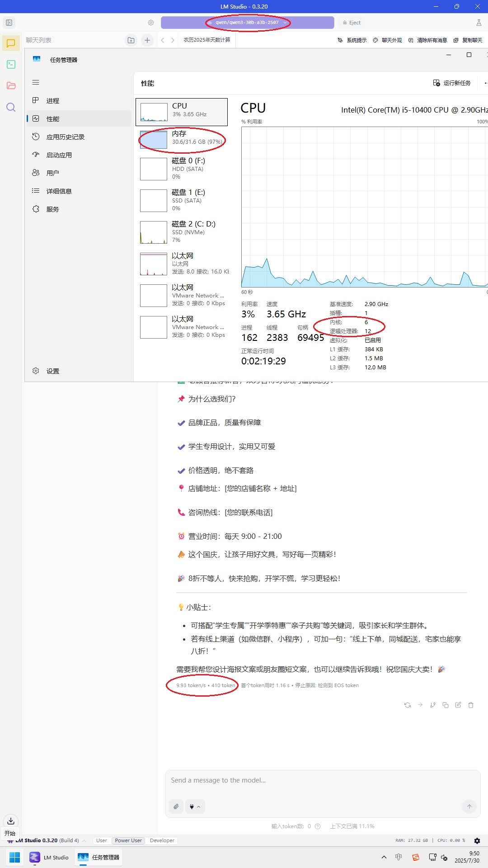Click the token count help question mark

pyautogui.click(x=318, y=826)
